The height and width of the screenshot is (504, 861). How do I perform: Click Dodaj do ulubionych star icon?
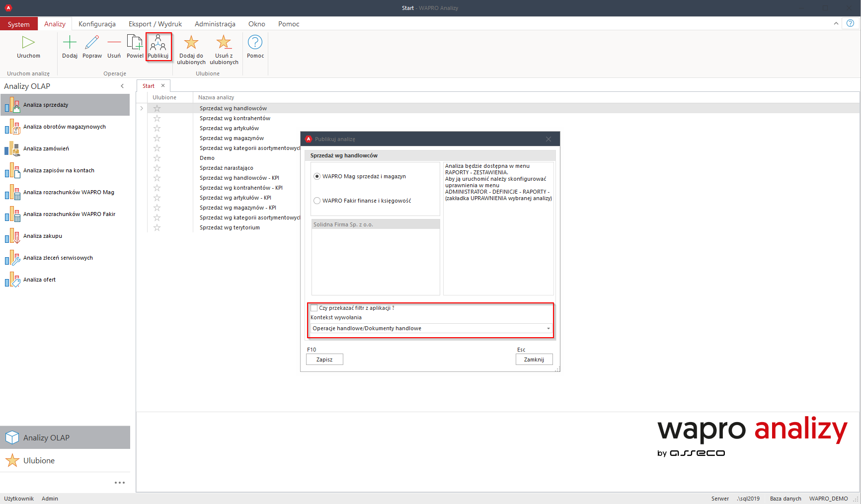(x=191, y=42)
